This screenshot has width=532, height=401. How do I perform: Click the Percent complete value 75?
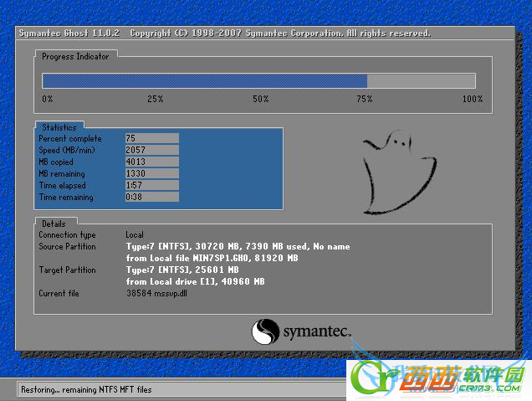(152, 138)
